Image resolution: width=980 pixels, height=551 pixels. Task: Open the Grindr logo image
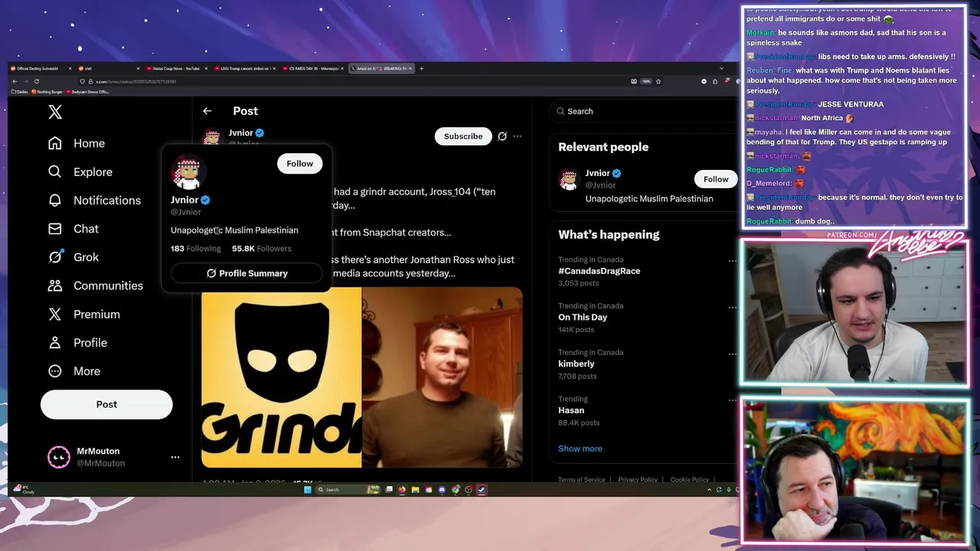tap(281, 377)
